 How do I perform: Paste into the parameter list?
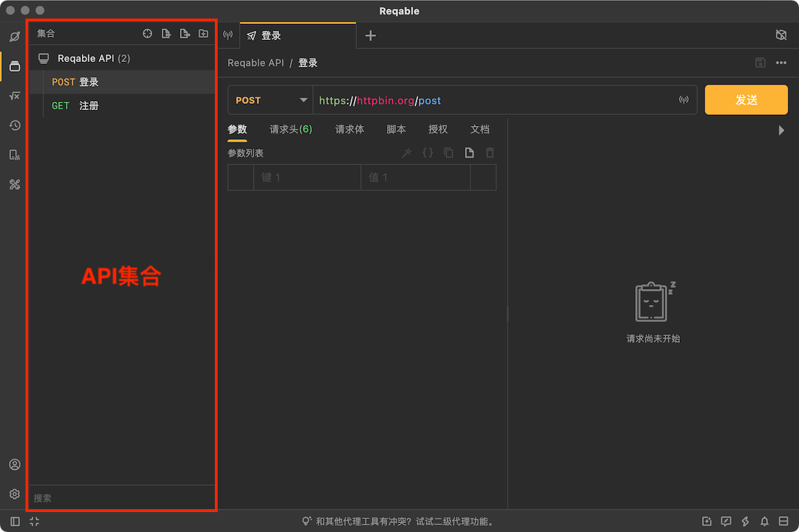[x=469, y=153]
